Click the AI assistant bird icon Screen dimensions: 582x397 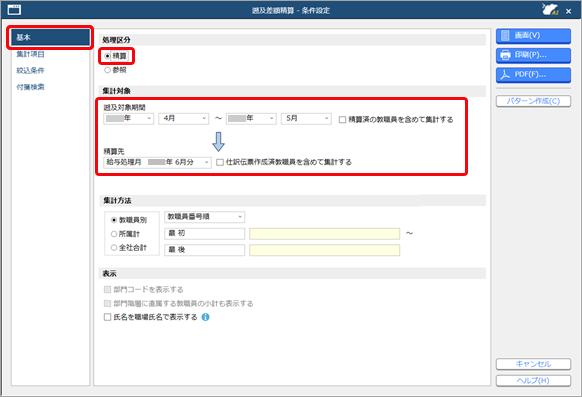point(550,10)
